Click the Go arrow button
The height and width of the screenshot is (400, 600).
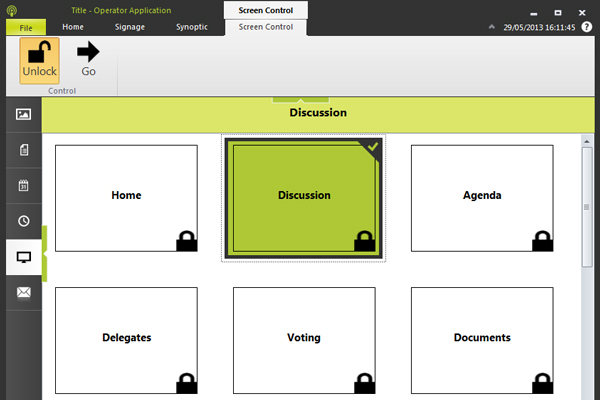(88, 59)
